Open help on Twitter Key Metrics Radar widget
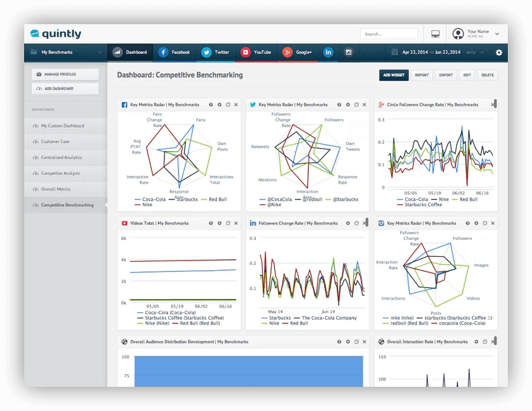The height and width of the screenshot is (411, 532). point(339,105)
